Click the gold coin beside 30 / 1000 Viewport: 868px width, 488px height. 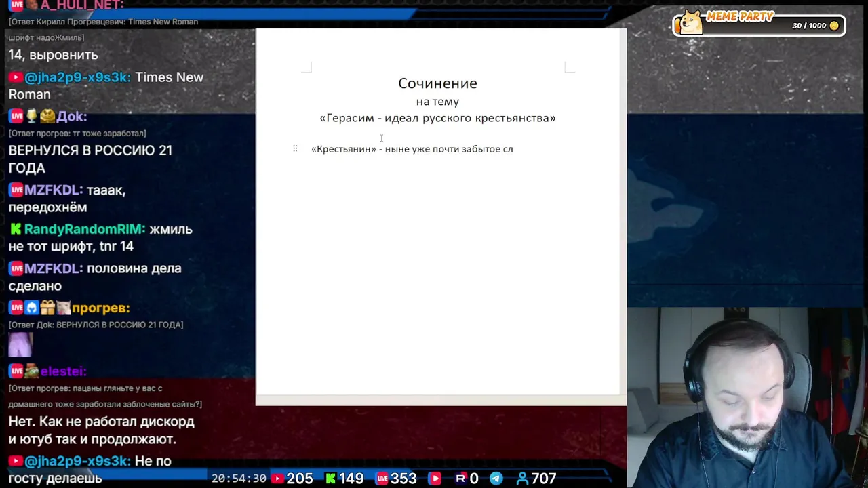[834, 26]
